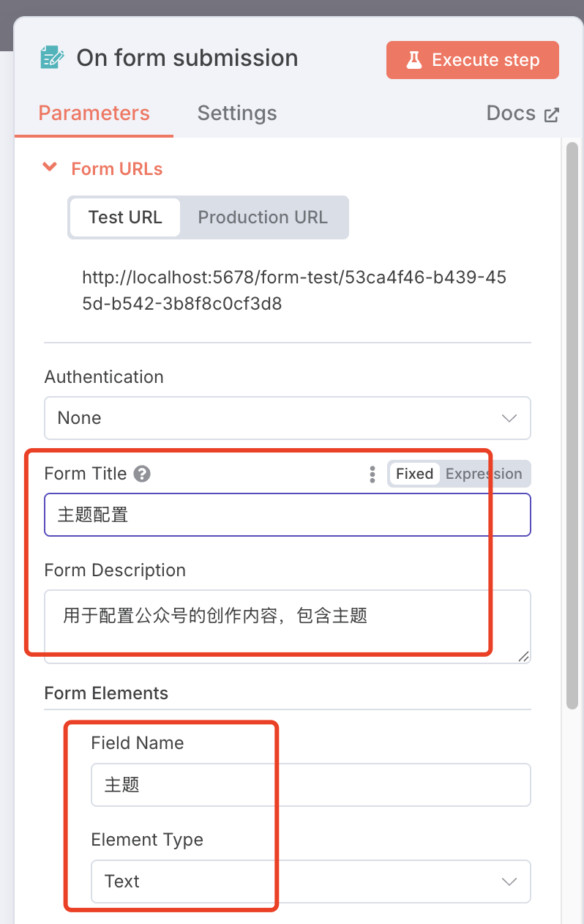Open the three-dot options menu for Form Title
The height and width of the screenshot is (924, 584).
(373, 474)
